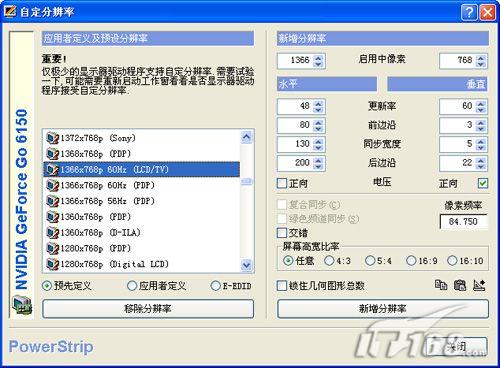Choose the 预先定义 radio option
Viewport: 500px width, 368px height.
[47, 286]
